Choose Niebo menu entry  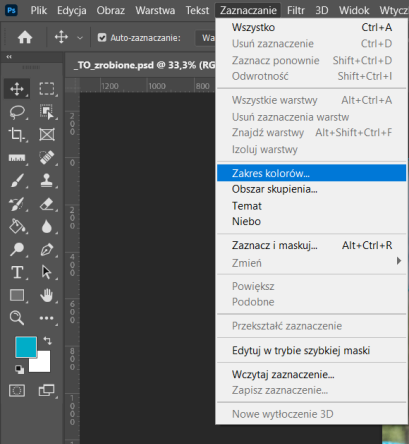click(311, 221)
